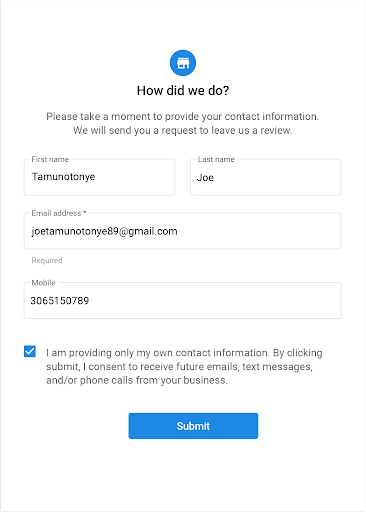
Task: Select the "How did we do?" heading
Action: pyautogui.click(x=183, y=90)
